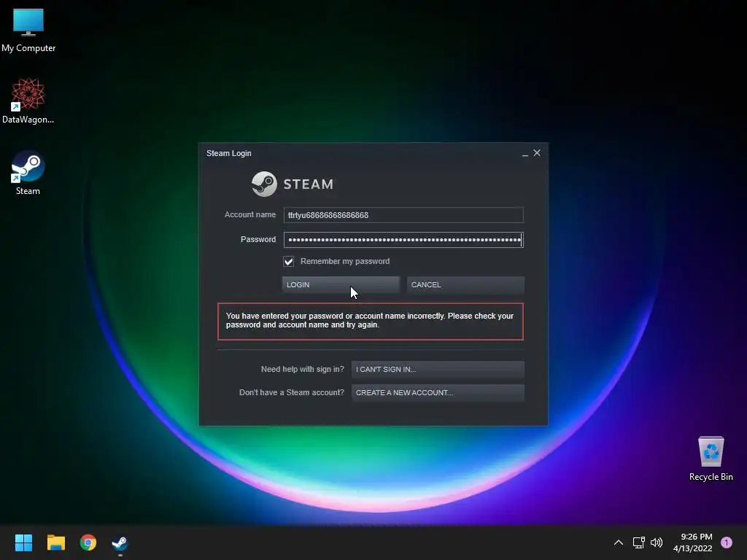Launch Google Chrome from the taskbar
The width and height of the screenshot is (747, 560).
point(88,542)
